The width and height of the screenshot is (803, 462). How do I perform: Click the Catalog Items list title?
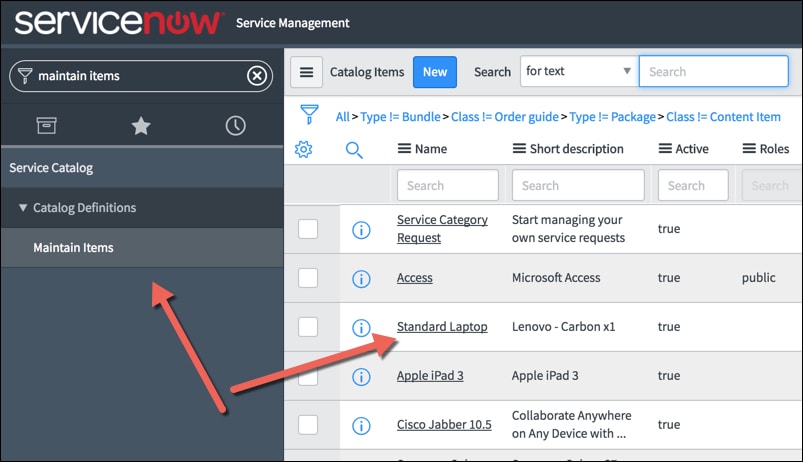(367, 72)
